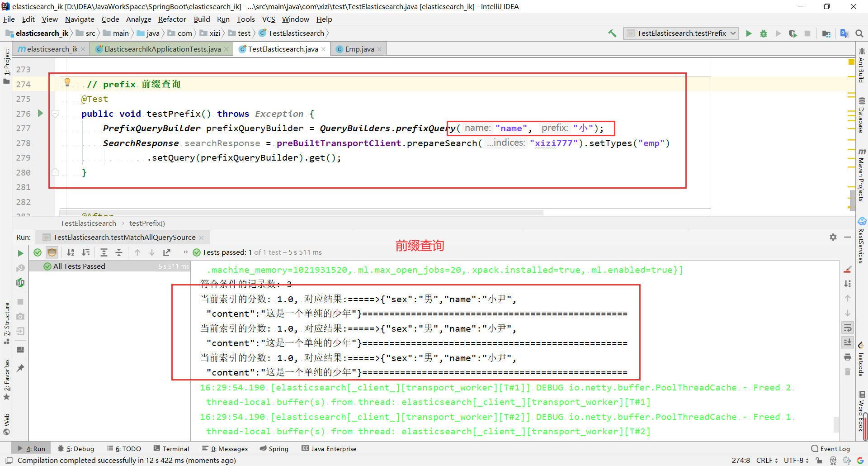Toggle auto-test rerun icon in Run panel
Screen dimensions: 868x466
[x=20, y=283]
